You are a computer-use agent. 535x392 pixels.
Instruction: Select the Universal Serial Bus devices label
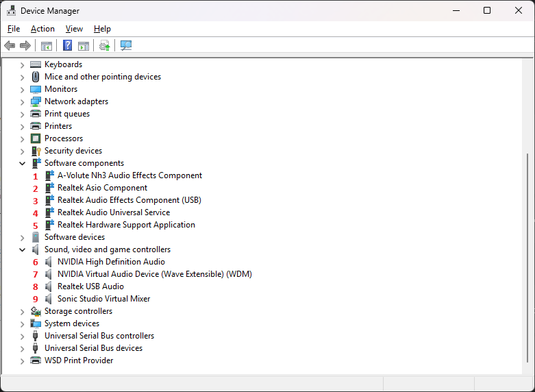click(x=93, y=348)
